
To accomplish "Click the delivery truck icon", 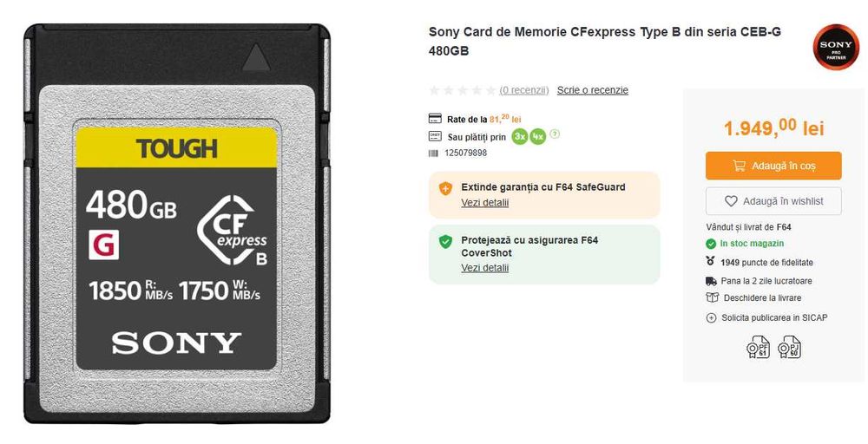I will point(712,281).
